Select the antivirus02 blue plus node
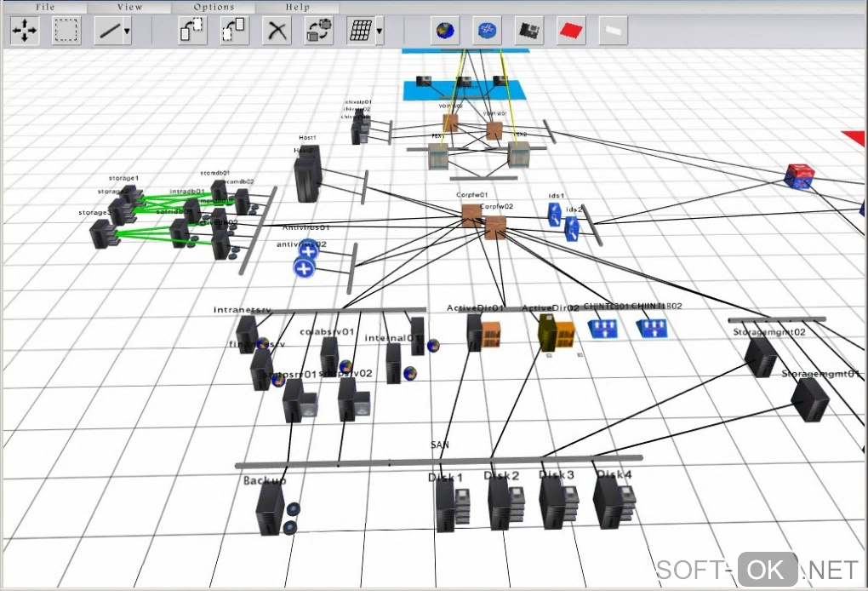The width and height of the screenshot is (868, 591). coord(303,268)
